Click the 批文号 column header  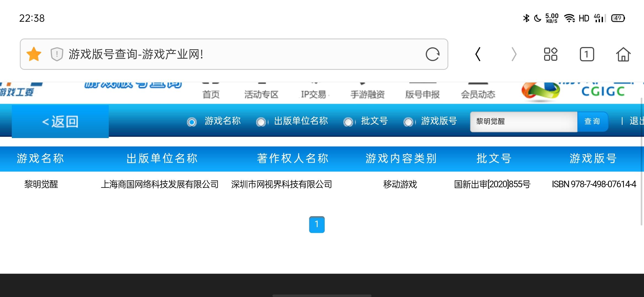[494, 158]
